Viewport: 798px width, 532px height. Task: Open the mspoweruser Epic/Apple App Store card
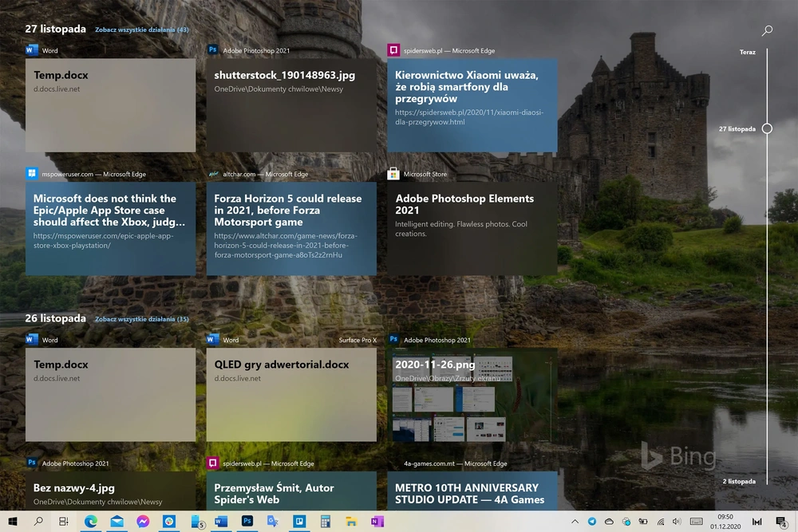(x=110, y=229)
